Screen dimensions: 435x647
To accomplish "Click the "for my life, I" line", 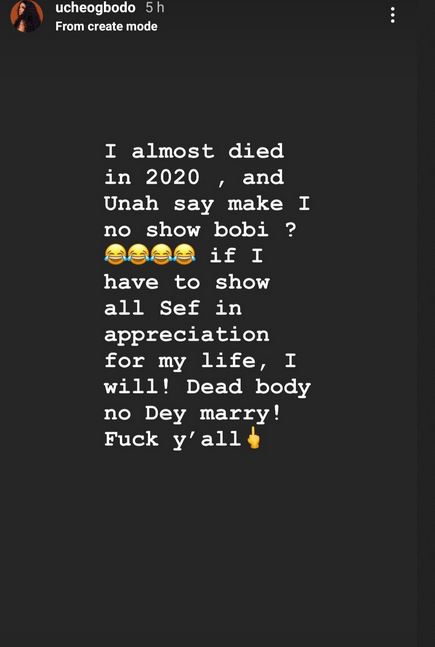I will pyautogui.click(x=200, y=361).
